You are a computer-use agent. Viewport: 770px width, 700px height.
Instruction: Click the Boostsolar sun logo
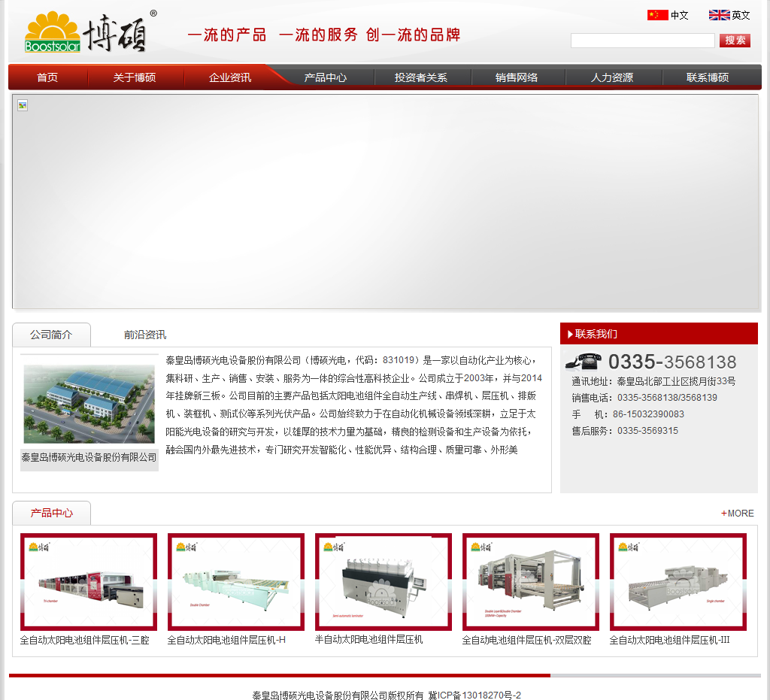tap(52, 32)
